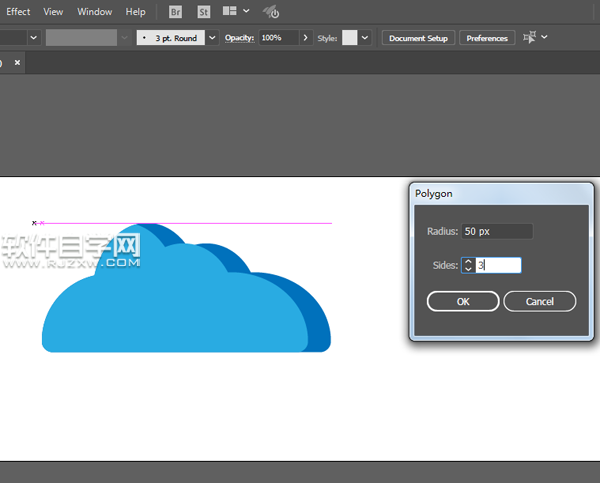
Task: Open Adobe Bridge via the Br icon
Action: [x=176, y=12]
